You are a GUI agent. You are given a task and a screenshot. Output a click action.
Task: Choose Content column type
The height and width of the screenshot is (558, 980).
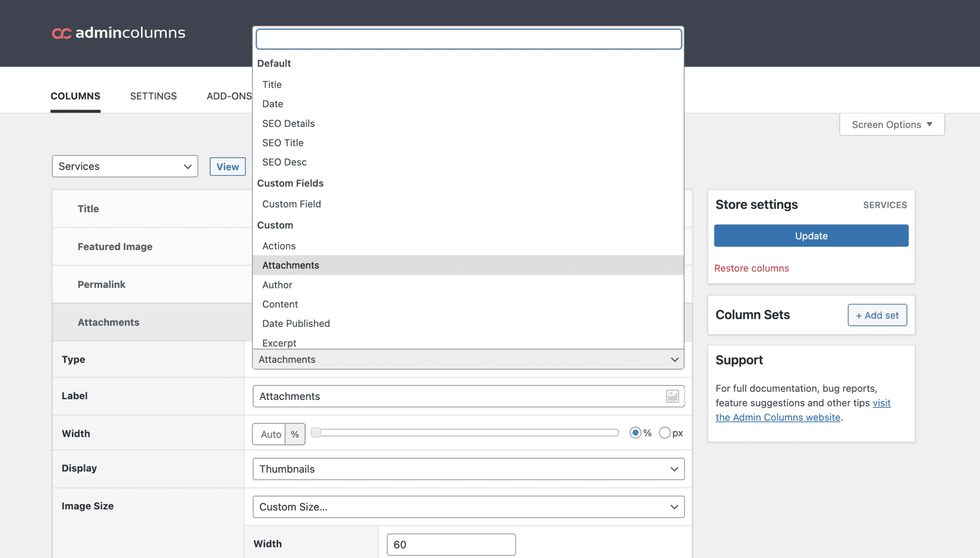pos(468,304)
